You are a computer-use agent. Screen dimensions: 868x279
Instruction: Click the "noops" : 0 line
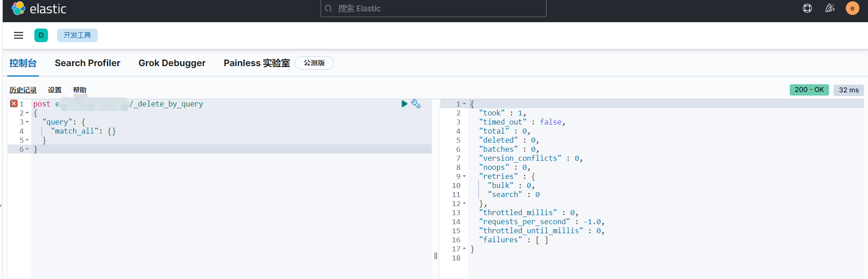pos(505,167)
